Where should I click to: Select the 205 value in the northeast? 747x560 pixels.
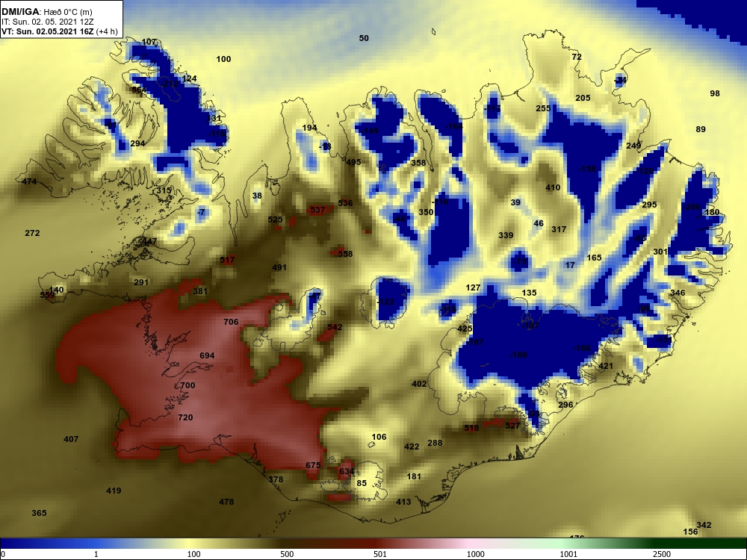[x=583, y=98]
